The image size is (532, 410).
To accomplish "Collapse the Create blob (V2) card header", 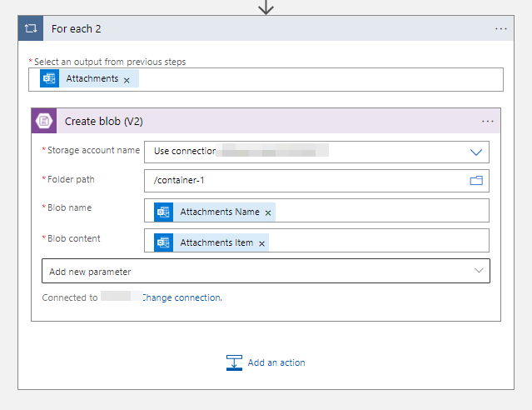I will point(291,121).
